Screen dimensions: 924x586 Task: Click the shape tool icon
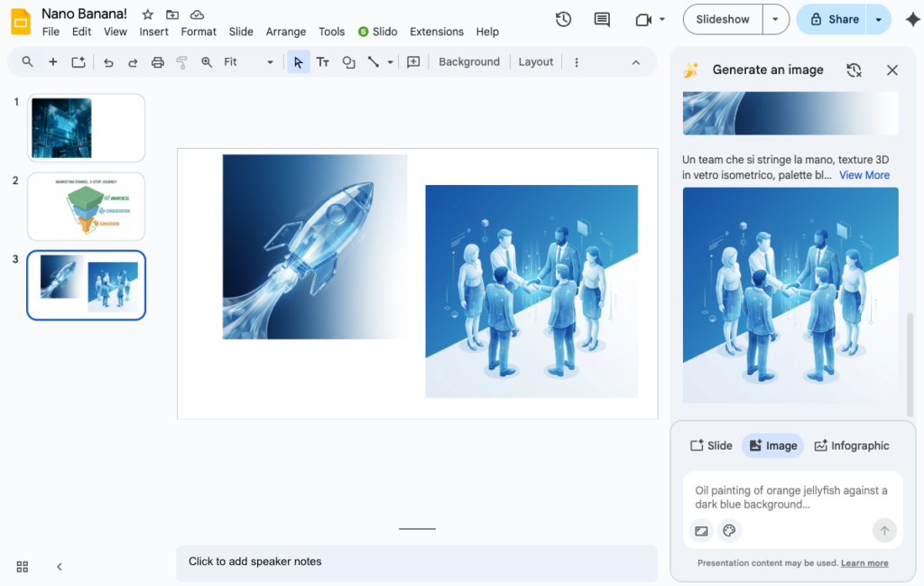[x=348, y=62]
